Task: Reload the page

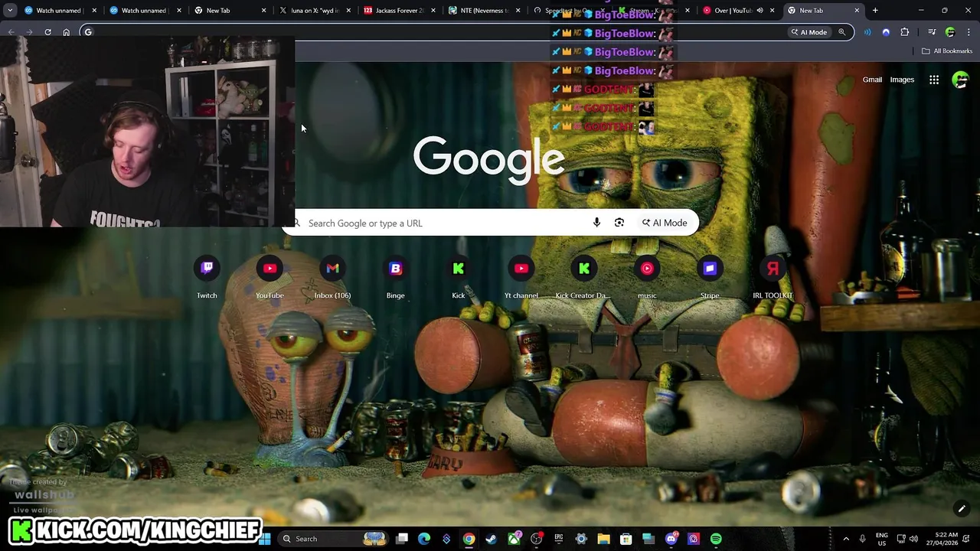Action: click(x=47, y=32)
